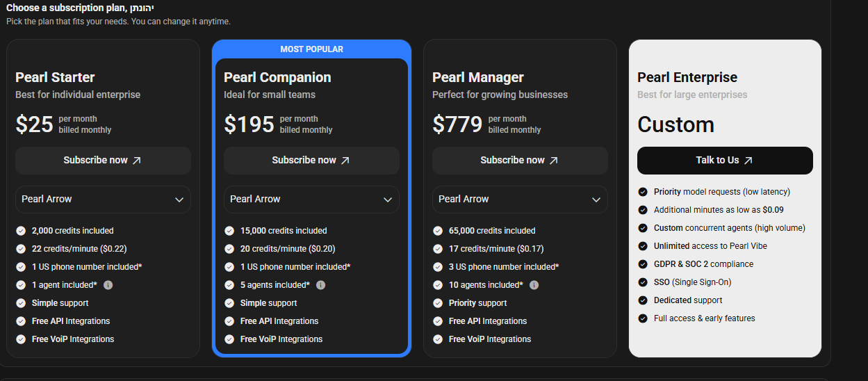868x381 pixels.
Task: Click 'Free VoIP Integrations' in Manager card
Action: click(490, 339)
